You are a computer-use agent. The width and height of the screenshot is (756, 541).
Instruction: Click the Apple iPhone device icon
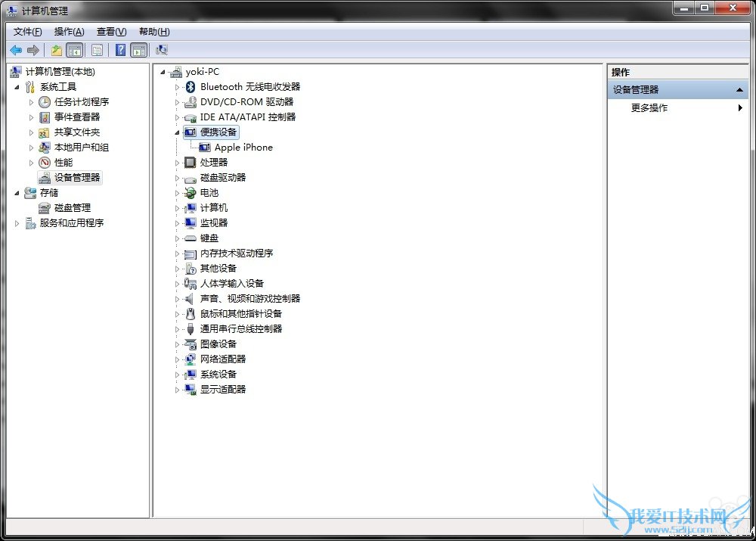coord(204,148)
